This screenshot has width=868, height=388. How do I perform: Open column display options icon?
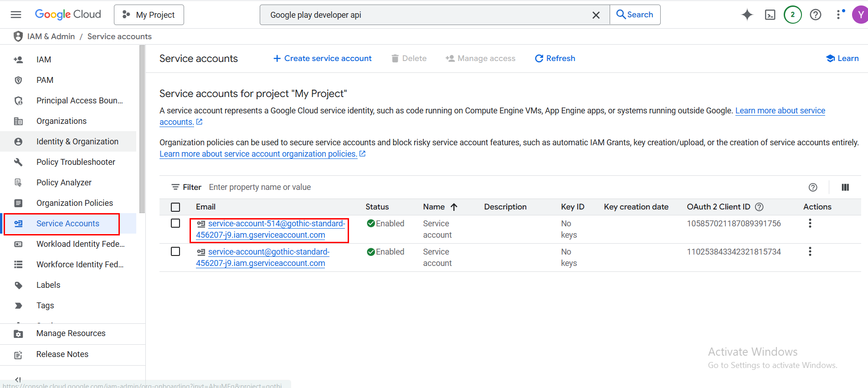(845, 187)
